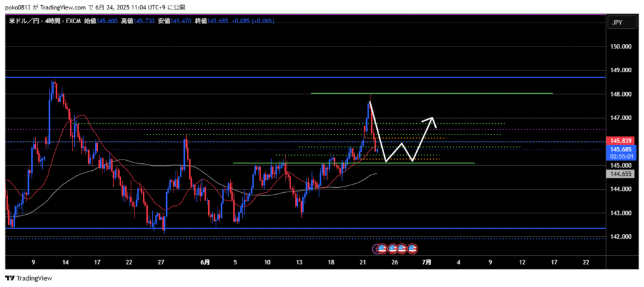644x287 pixels.
Task: Select the red 145.839 price label
Action: tap(620, 141)
